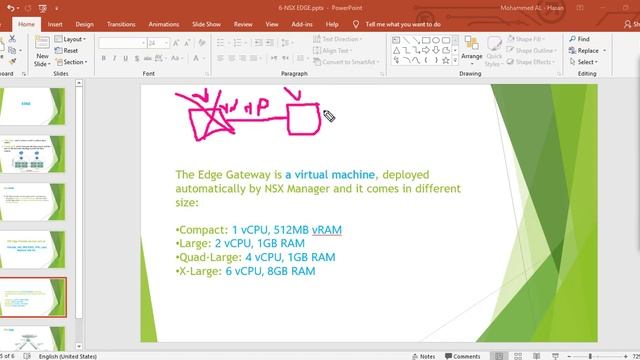Open the Section dropdown
640x360 pixels.
tap(71, 62)
